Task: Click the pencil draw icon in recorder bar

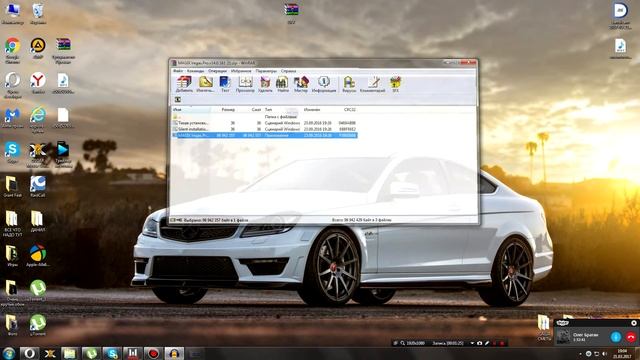Action: (487, 343)
